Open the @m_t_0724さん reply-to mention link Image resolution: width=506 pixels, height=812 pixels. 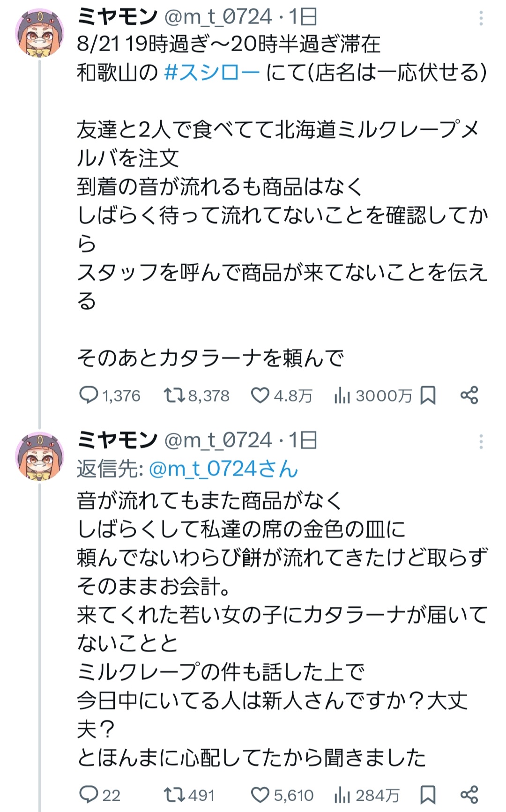[223, 469]
